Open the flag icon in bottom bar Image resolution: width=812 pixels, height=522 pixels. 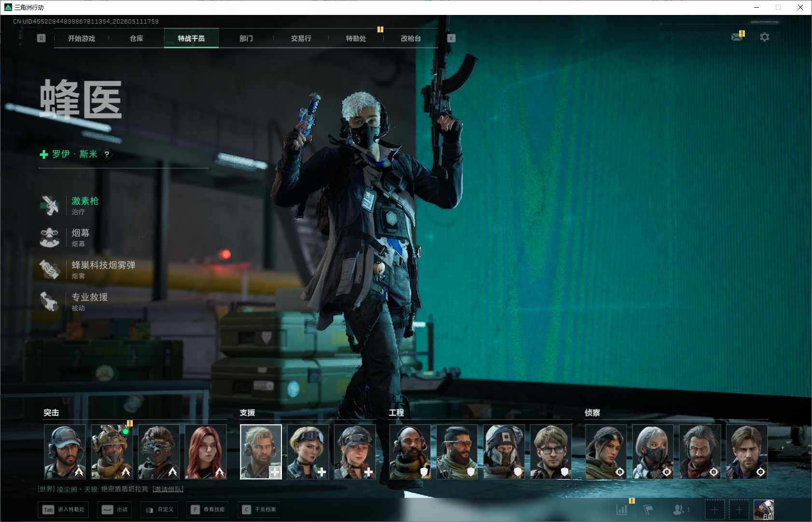tap(648, 509)
